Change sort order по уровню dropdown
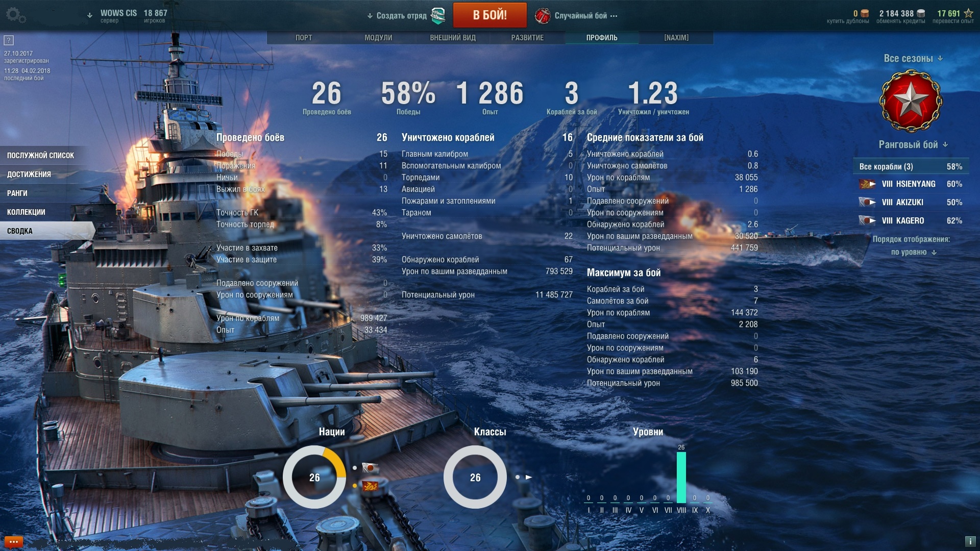 914,252
